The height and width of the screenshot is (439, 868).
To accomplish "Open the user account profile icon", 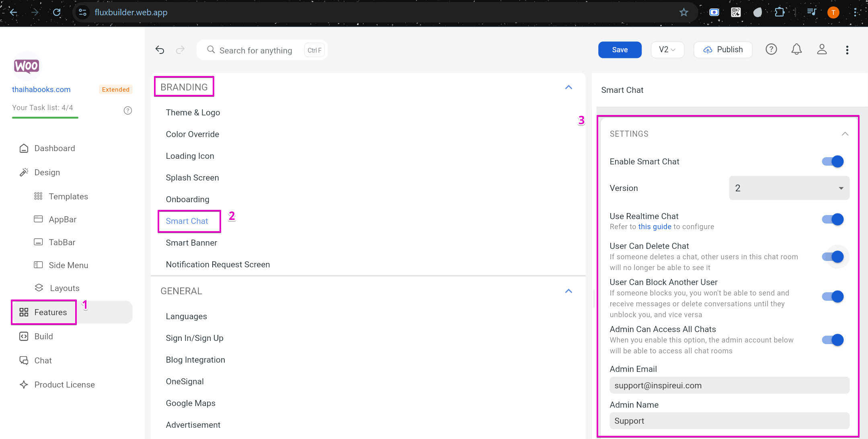I will click(x=822, y=49).
